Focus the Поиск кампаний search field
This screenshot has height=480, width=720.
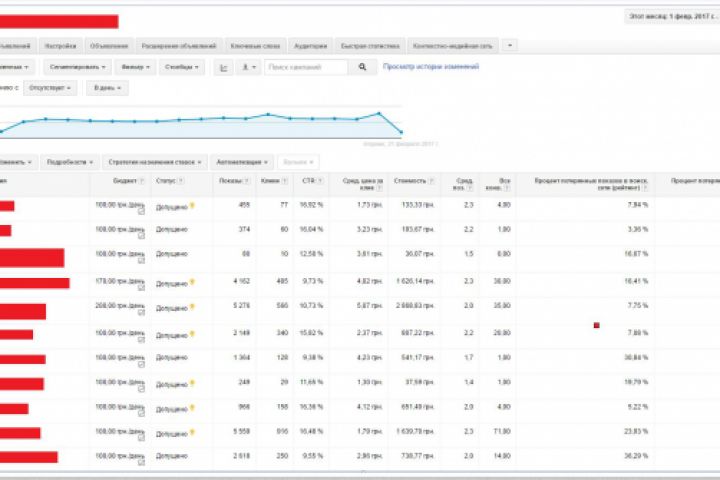click(306, 67)
